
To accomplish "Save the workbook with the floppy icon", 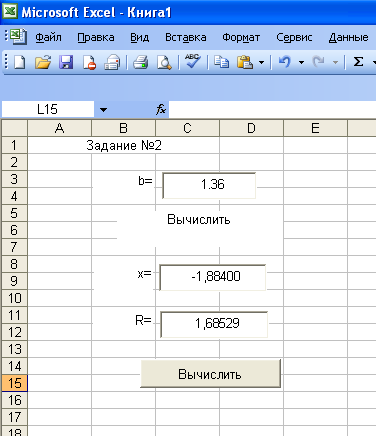I will (66, 62).
